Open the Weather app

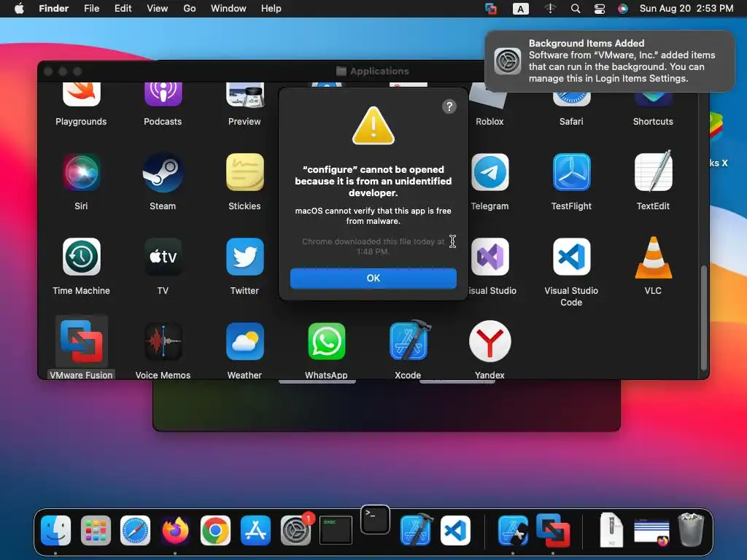pos(244,341)
